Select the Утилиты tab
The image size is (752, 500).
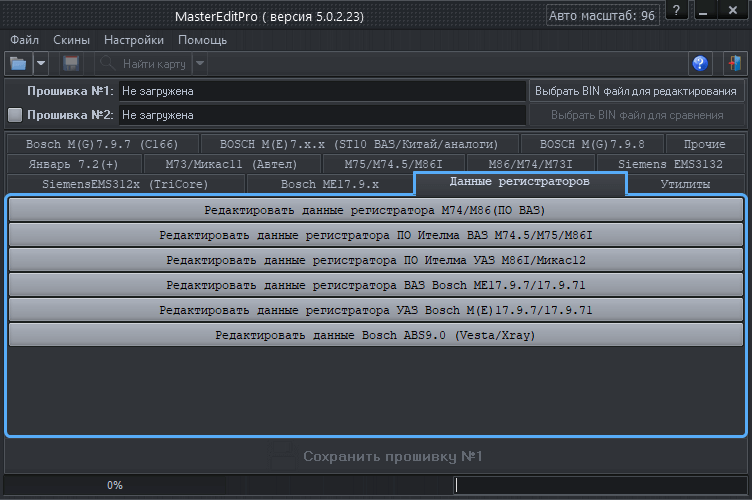685,184
